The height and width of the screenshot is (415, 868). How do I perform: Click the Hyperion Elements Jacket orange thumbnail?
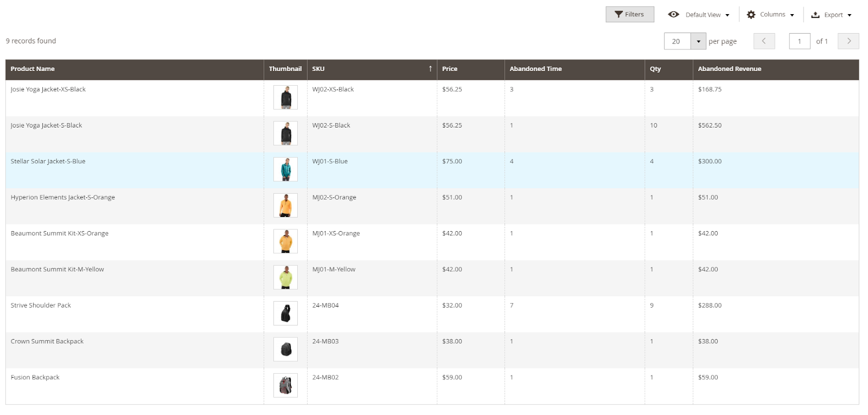click(x=285, y=206)
